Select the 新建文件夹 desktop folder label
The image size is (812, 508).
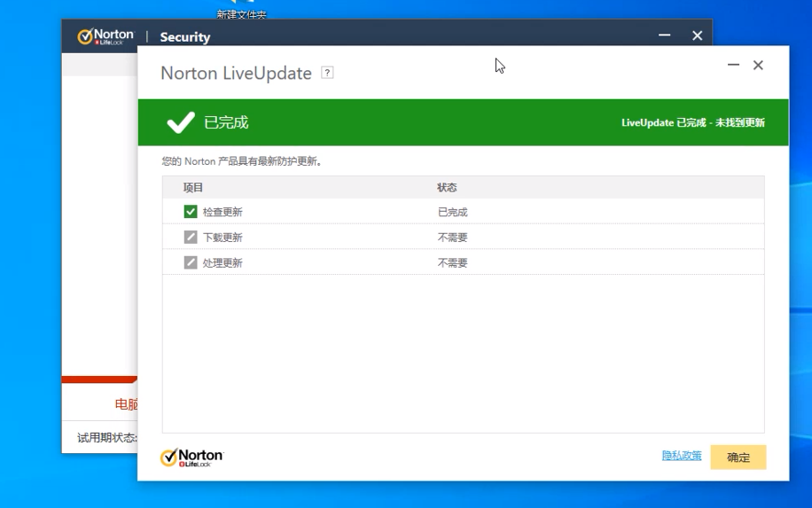(x=241, y=14)
